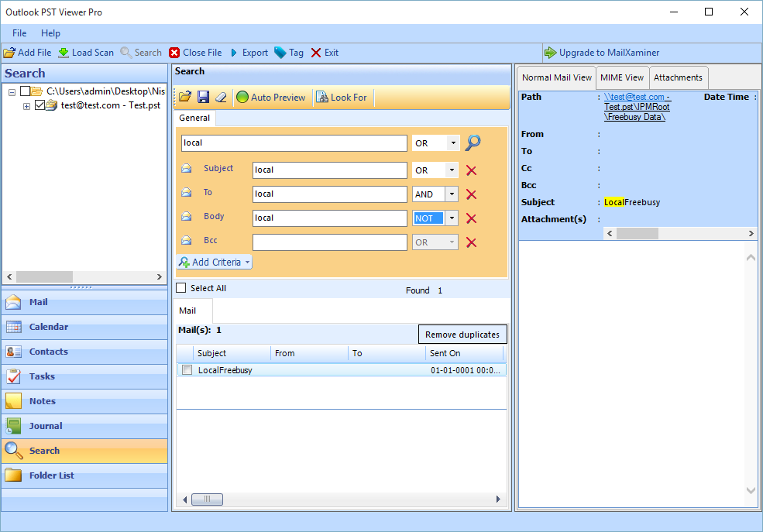Click the magnifying glass search icon
Image resolution: width=763 pixels, height=532 pixels.
[x=473, y=143]
